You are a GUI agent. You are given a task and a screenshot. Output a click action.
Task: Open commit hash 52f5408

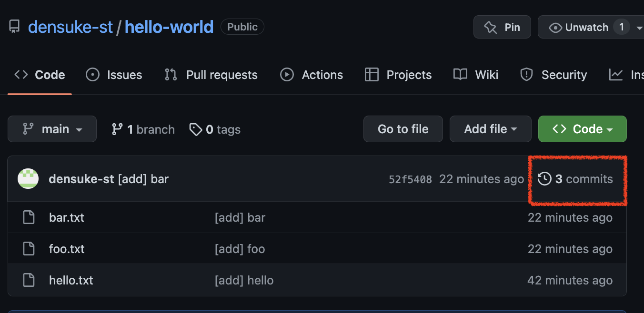[x=411, y=179]
